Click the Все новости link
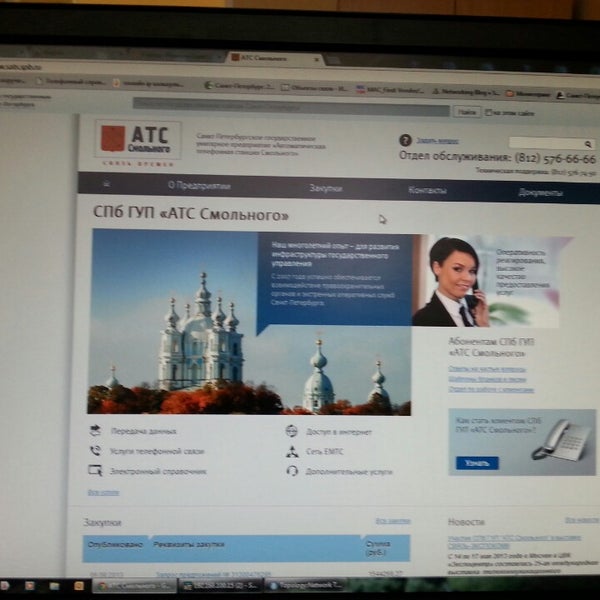Viewport: 600px width, 600px height. 581,520
